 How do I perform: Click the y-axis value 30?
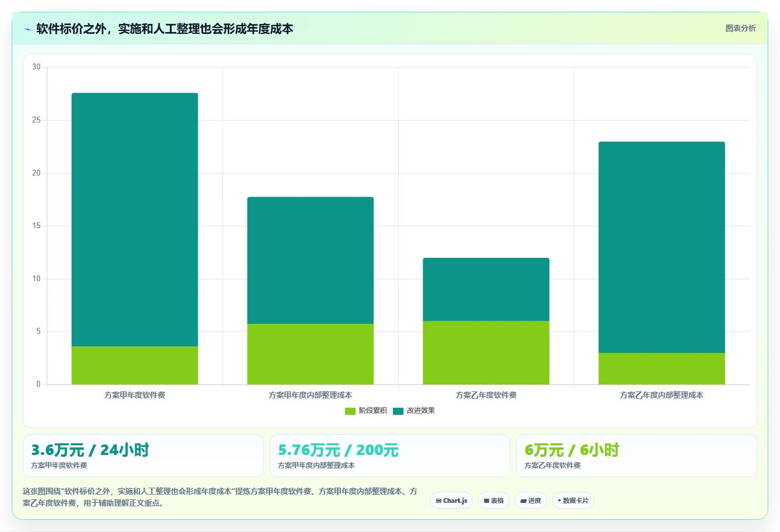pyautogui.click(x=36, y=67)
